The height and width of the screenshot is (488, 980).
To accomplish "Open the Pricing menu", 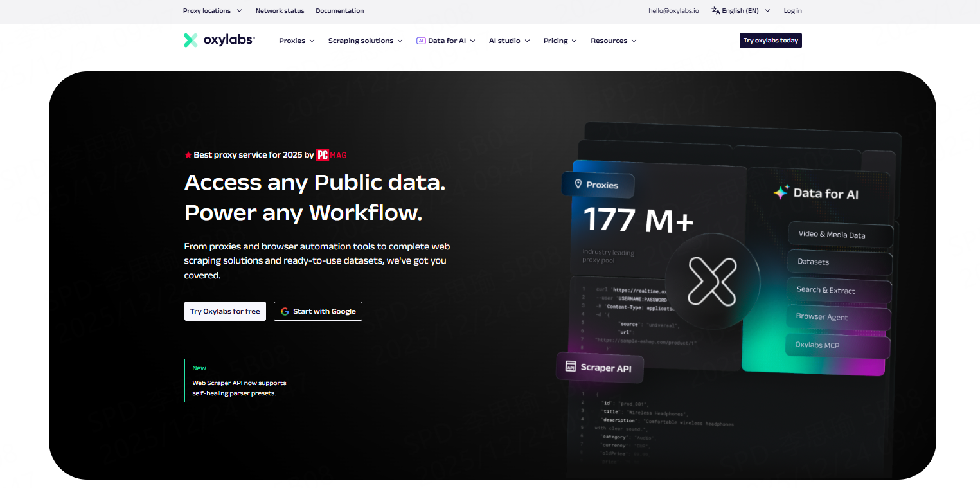I will click(x=560, y=41).
